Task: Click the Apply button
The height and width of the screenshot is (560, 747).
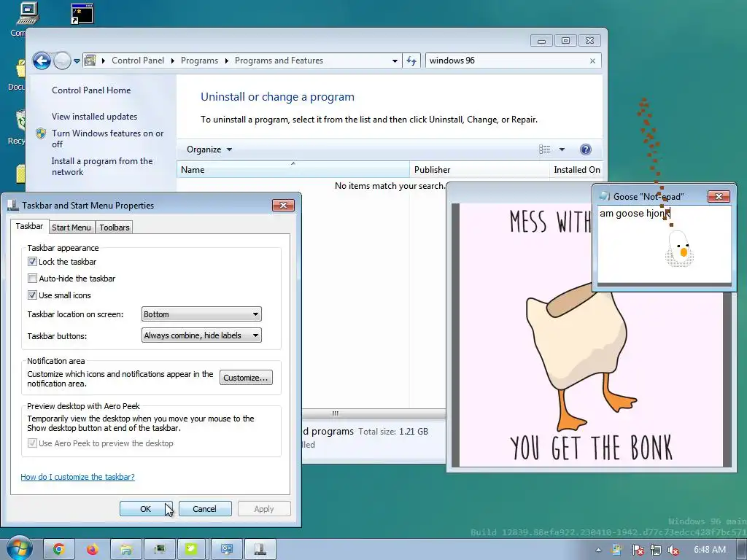Action: 264,508
